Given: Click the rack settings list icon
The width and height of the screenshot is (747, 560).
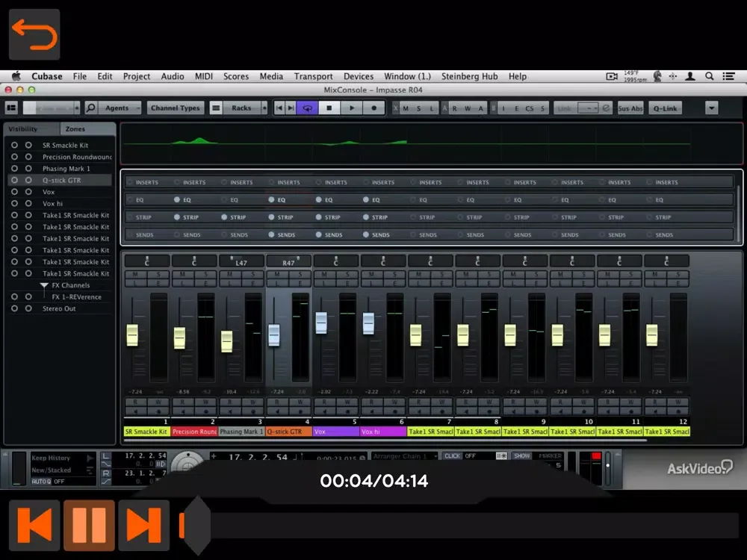Looking at the screenshot, I should click(x=216, y=108).
